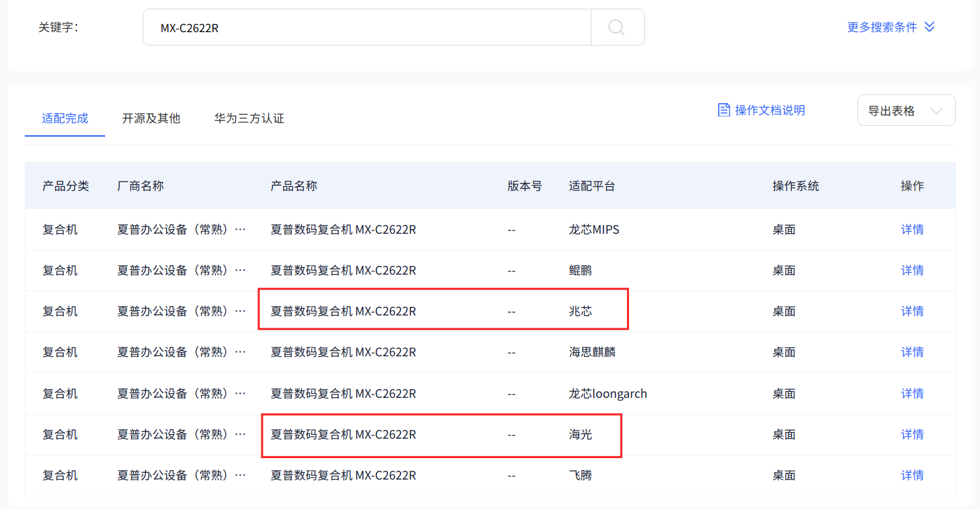Image resolution: width=980 pixels, height=509 pixels.
Task: Click 复合机 in the 海思麒麟 row
Action: [60, 352]
